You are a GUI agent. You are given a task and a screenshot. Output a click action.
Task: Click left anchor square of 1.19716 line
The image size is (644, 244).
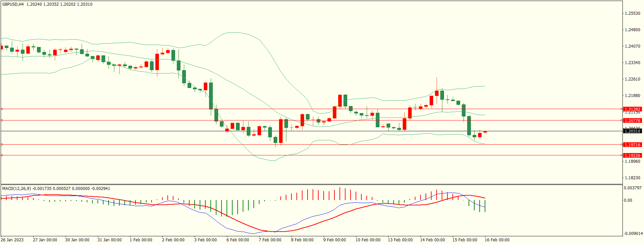tap(2, 144)
